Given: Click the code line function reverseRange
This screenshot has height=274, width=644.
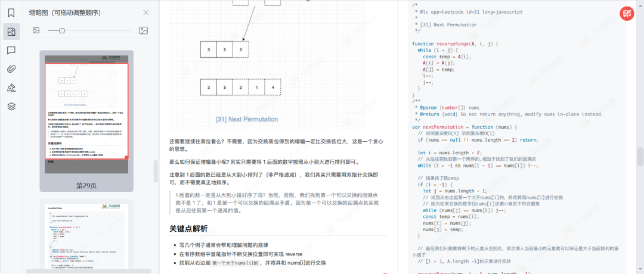Looking at the screenshot, I should [456, 43].
